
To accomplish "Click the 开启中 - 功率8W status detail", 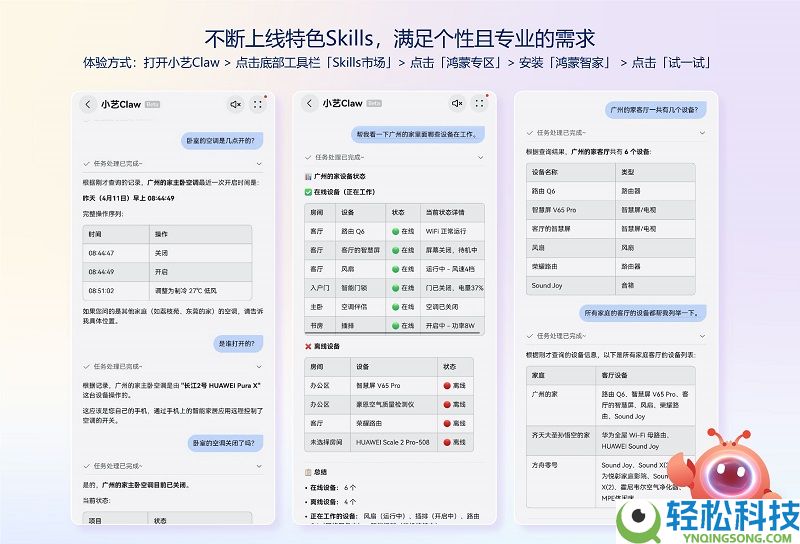I will pos(450,326).
